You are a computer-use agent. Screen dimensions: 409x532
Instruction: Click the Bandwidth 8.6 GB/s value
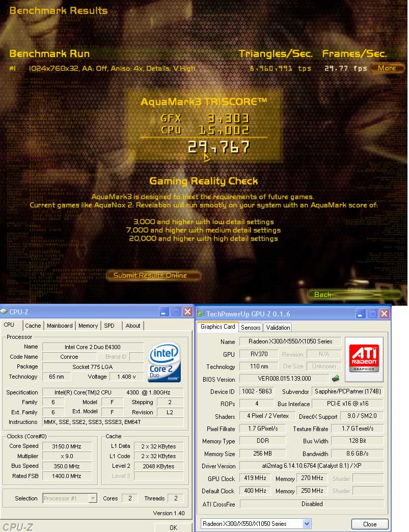358,454
